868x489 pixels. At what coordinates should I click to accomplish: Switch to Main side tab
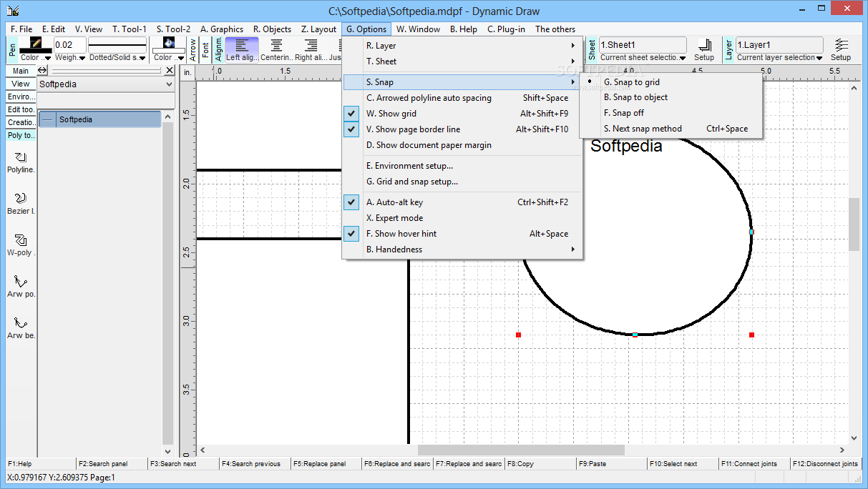point(21,71)
